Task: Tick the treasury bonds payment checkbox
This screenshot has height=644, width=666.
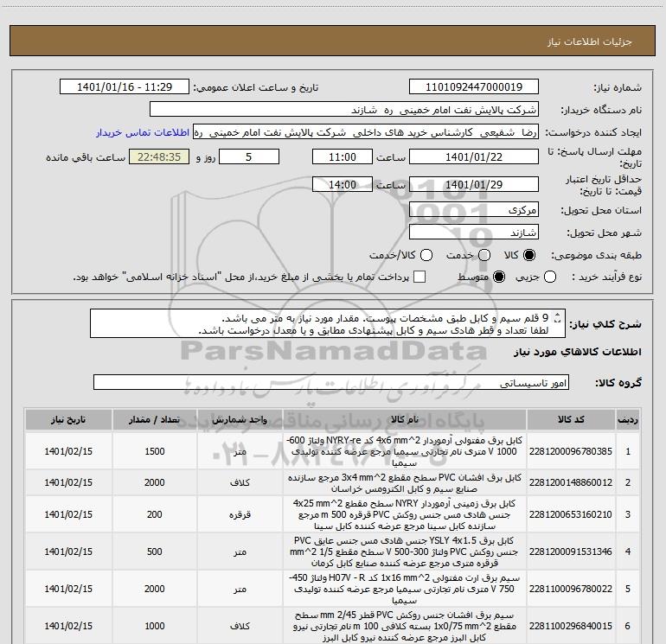Action: tap(419, 277)
